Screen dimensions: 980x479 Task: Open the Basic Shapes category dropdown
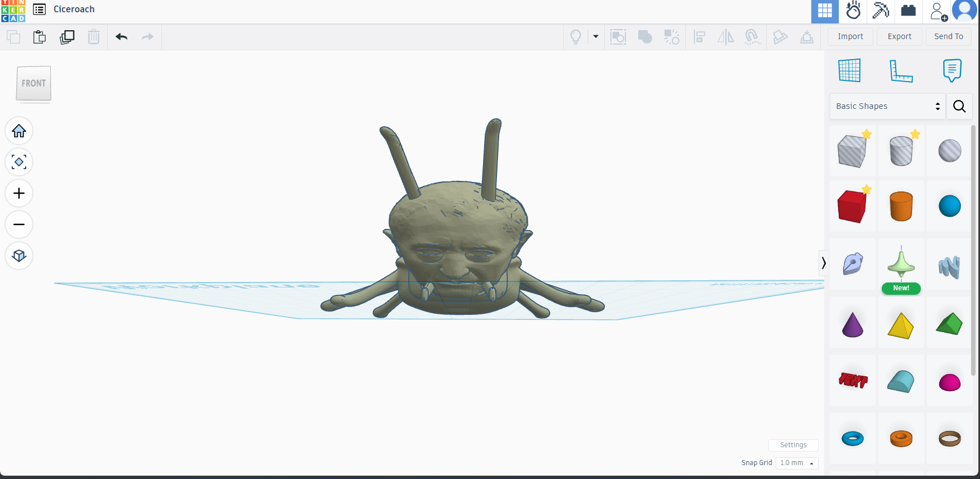pyautogui.click(x=888, y=106)
